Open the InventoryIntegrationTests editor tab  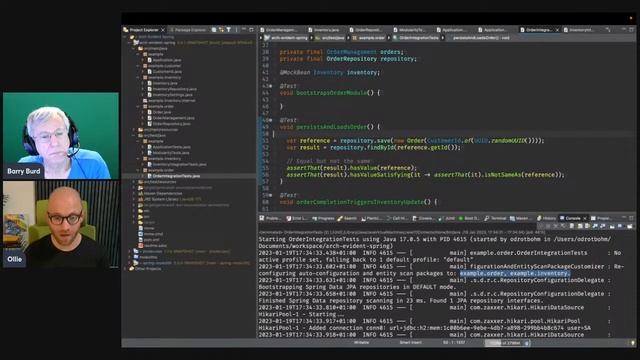pos(579,30)
